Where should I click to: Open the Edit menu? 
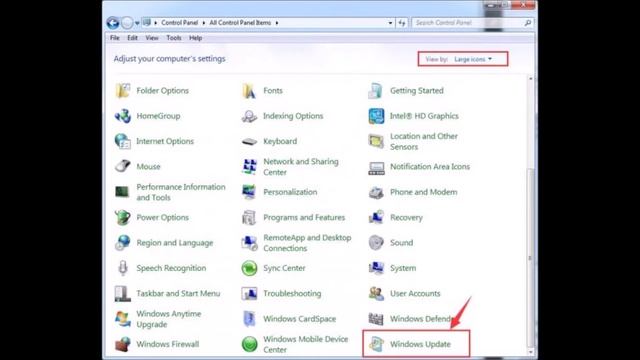pos(132,38)
